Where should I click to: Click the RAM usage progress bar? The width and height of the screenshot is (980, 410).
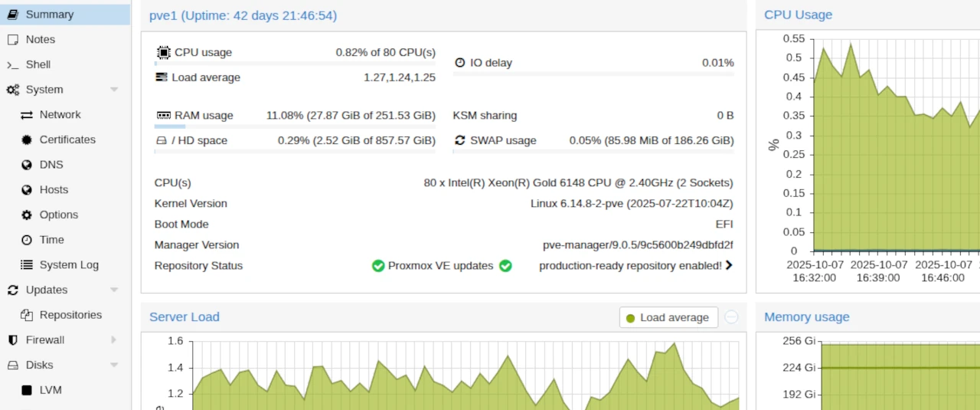pyautogui.click(x=295, y=126)
